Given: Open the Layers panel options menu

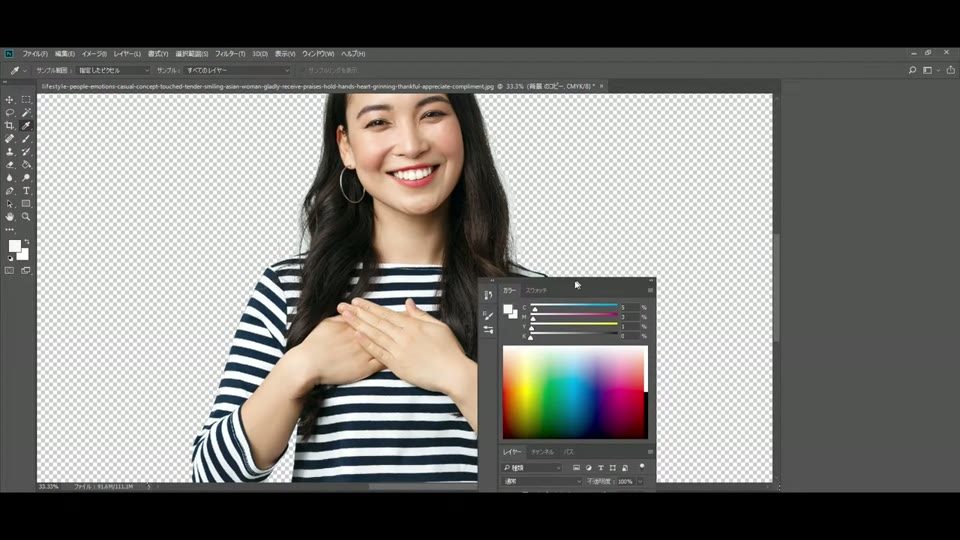Looking at the screenshot, I should 650,452.
